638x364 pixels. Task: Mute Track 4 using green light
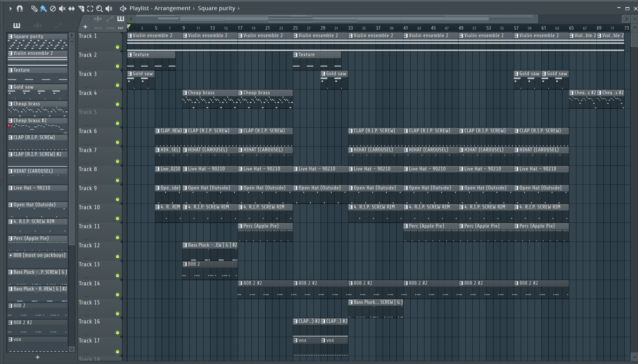tap(117, 104)
